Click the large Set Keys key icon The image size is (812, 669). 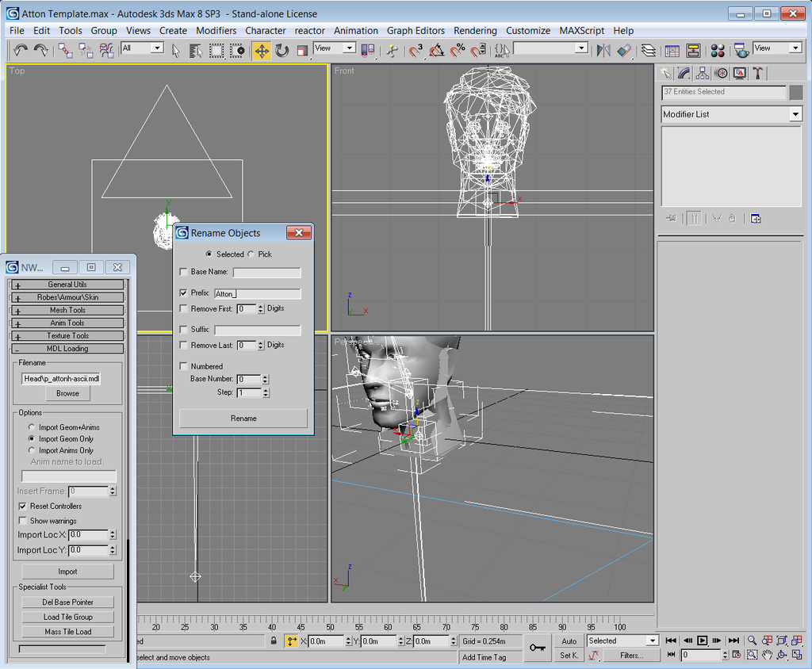(538, 648)
